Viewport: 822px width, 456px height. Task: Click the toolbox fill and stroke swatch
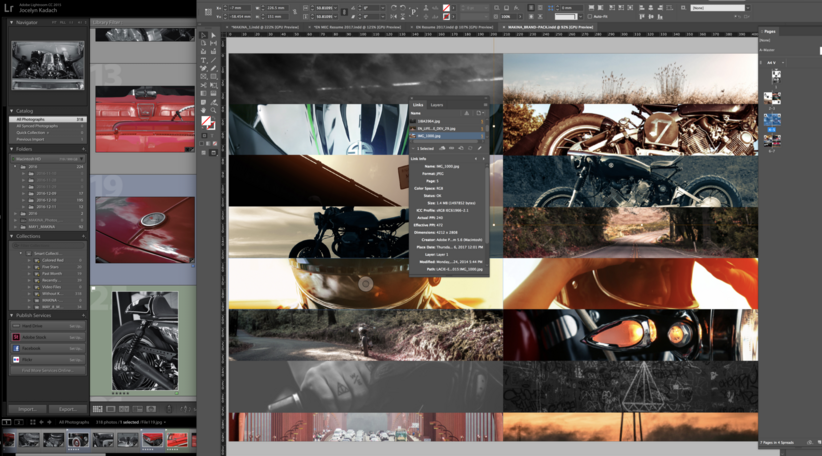208,124
